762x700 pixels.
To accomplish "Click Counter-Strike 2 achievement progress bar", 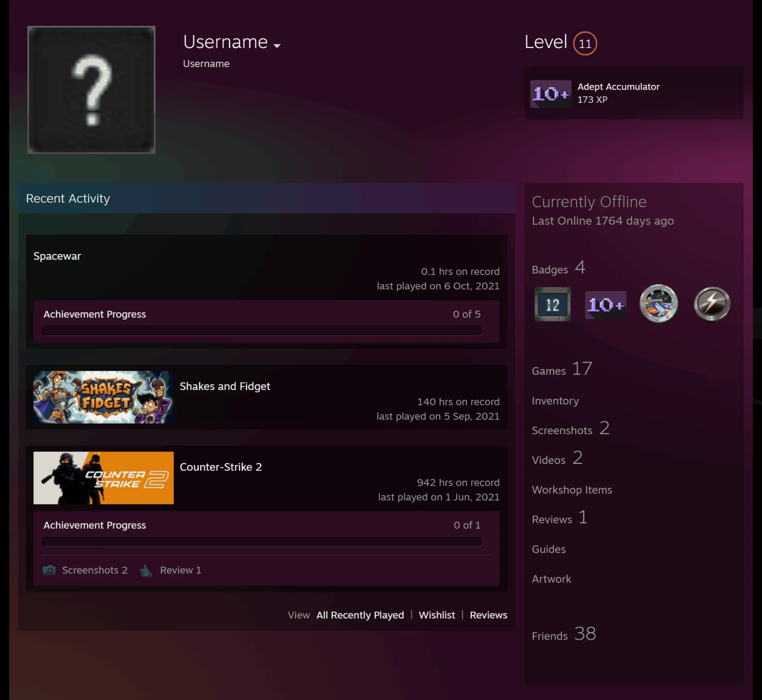I will point(262,542).
